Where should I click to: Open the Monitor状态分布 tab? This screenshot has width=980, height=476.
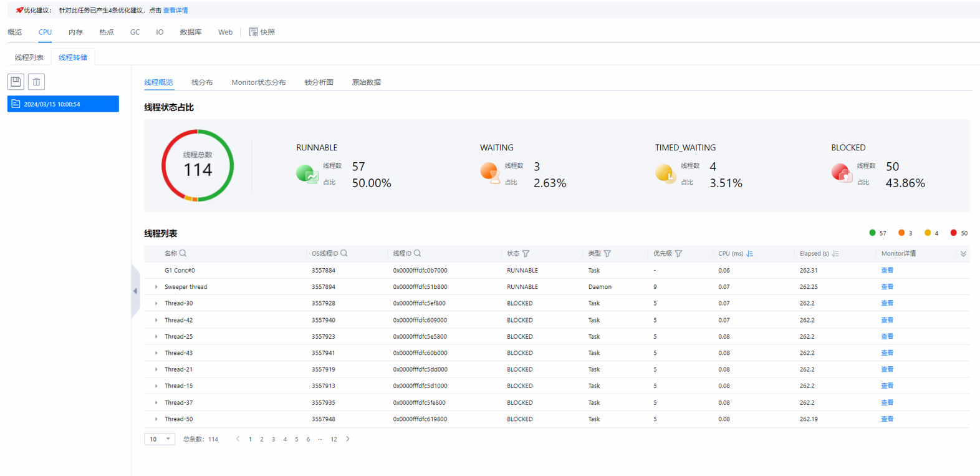259,82
